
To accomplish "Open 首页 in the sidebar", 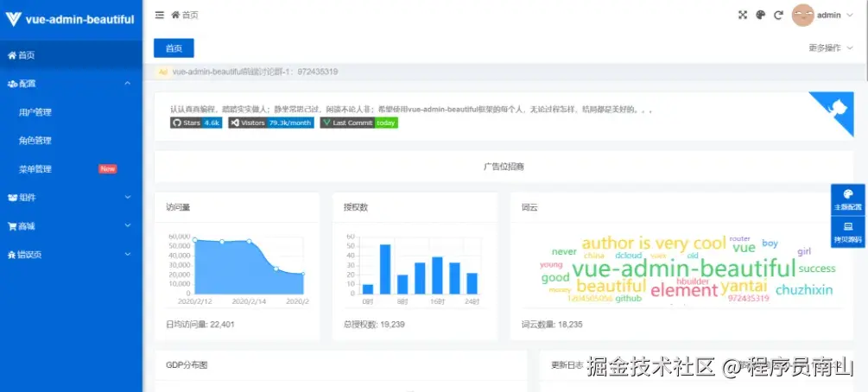I will coord(71,55).
